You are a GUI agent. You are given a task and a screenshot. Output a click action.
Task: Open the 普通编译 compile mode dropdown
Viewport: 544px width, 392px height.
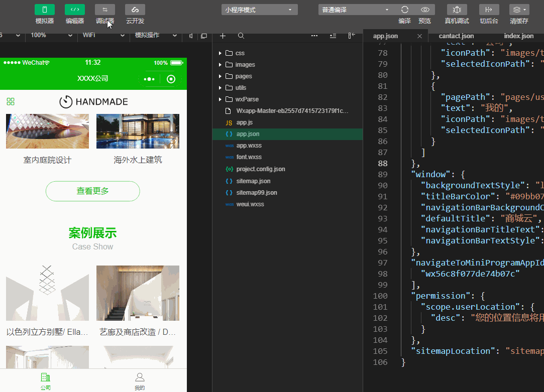[356, 10]
